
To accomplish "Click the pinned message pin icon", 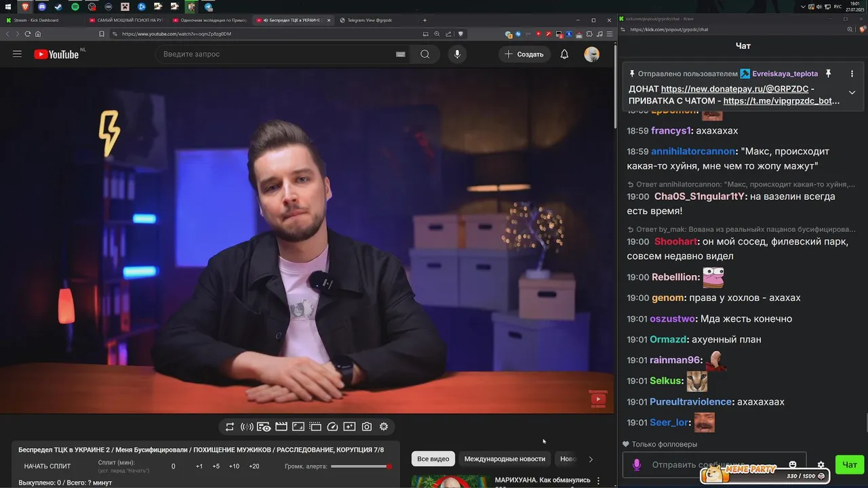I will pos(828,73).
